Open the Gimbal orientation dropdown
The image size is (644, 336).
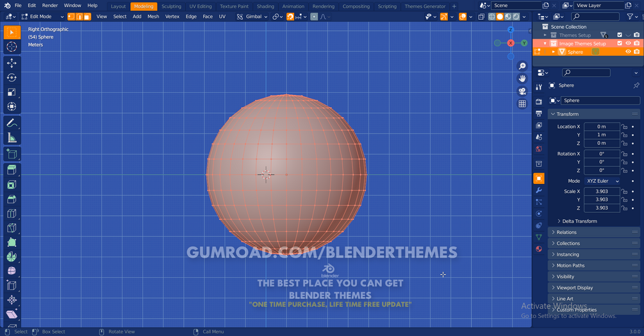(x=252, y=17)
